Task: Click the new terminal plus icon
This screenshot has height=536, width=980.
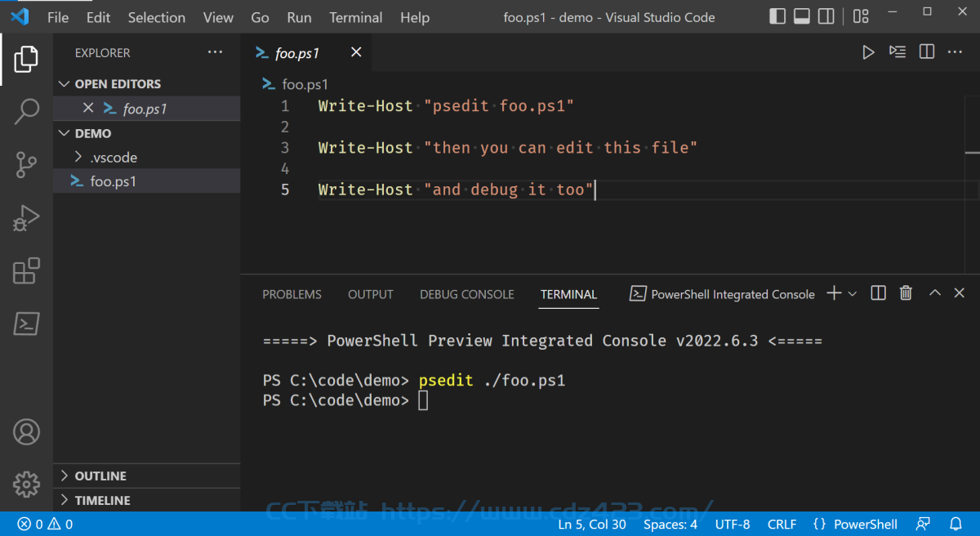Action: pos(834,293)
